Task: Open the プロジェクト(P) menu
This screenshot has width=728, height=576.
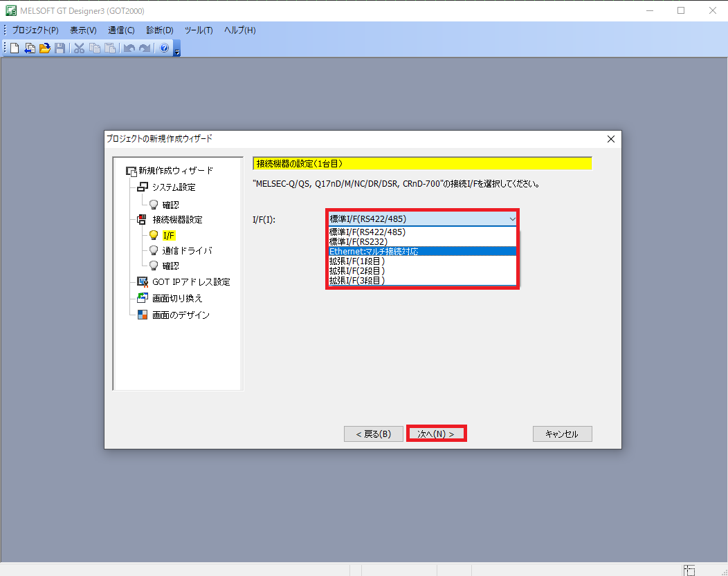Action: coord(35,30)
